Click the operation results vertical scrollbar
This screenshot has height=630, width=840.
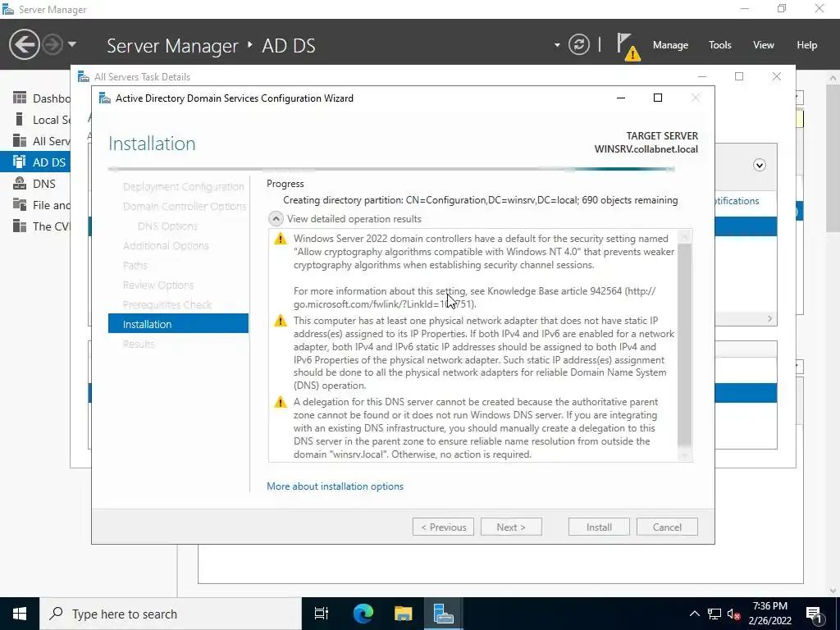click(684, 345)
